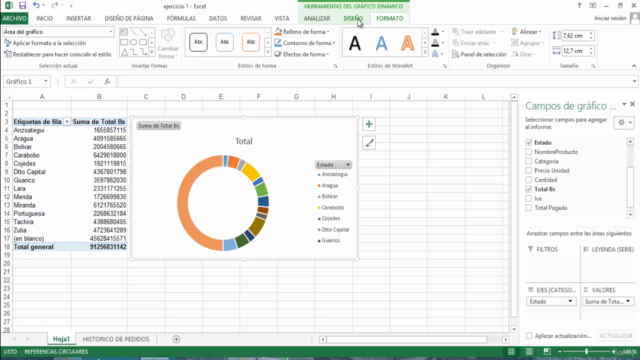Viewport: 640px width, 360px height.
Task: Open the Campos de gráfico pane options arrow
Action: click(624, 104)
